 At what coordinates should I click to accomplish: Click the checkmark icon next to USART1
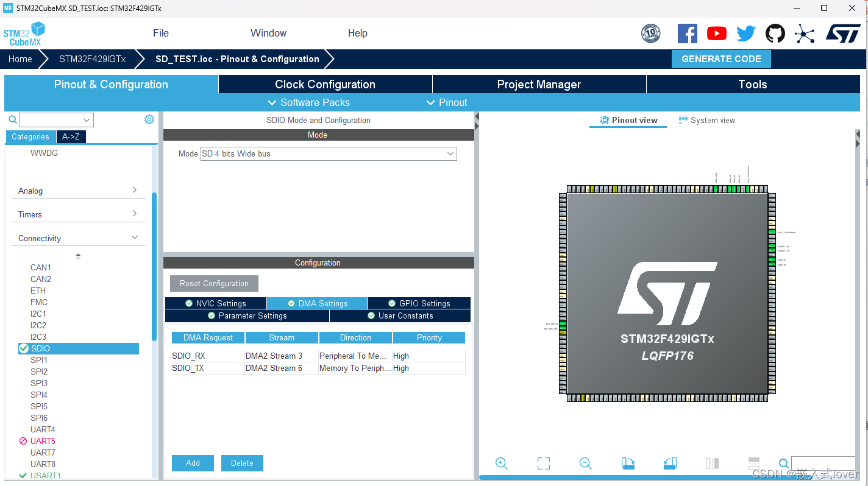click(23, 476)
